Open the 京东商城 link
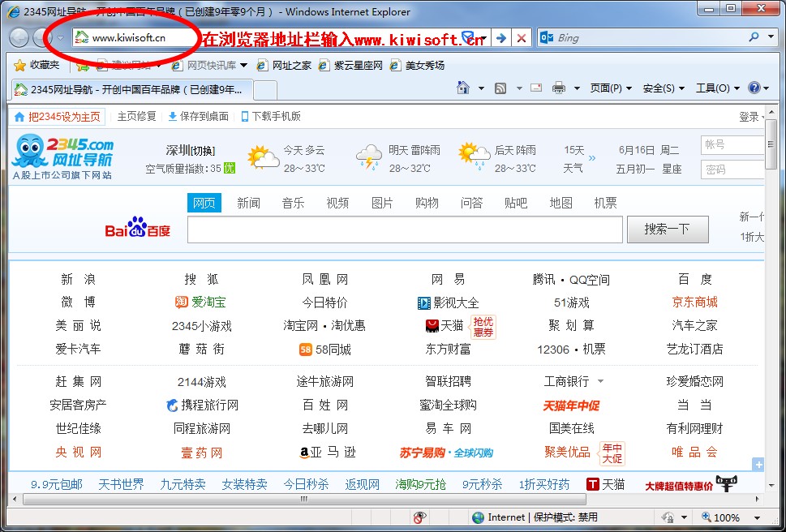The width and height of the screenshot is (786, 532). click(695, 302)
